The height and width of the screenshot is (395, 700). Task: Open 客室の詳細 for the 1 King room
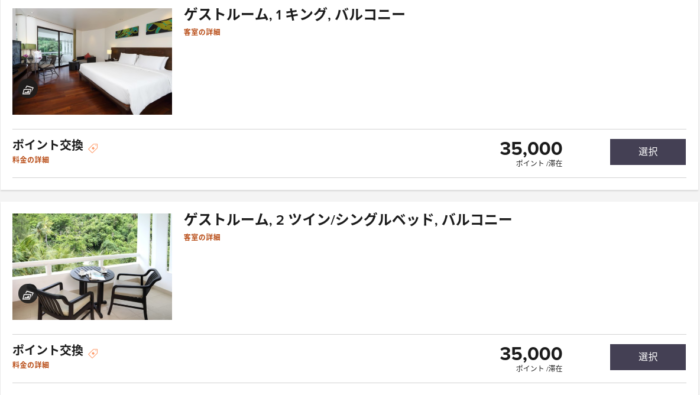[x=202, y=32]
